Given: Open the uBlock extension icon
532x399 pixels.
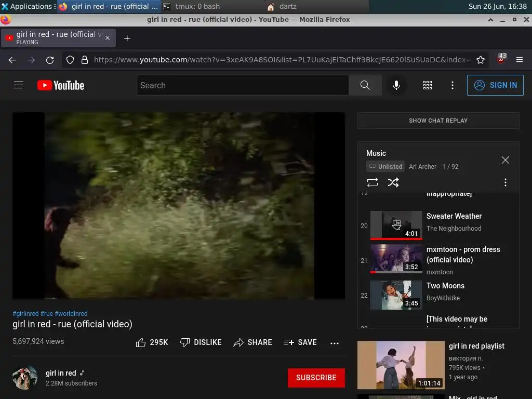Looking at the screenshot, I should (501, 59).
